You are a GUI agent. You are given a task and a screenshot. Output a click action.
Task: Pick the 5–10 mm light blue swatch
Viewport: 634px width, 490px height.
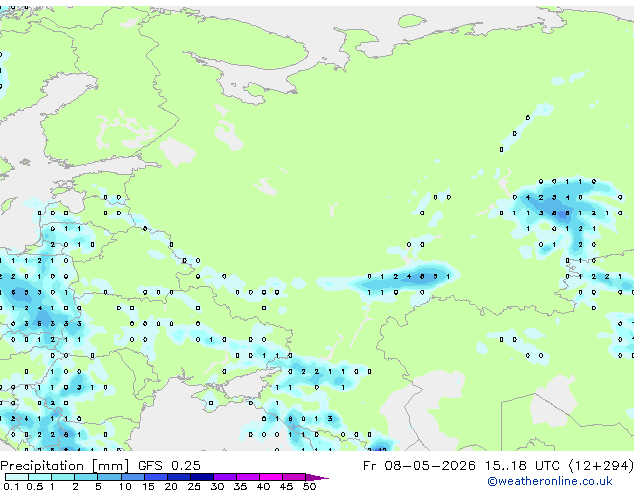[109, 477]
